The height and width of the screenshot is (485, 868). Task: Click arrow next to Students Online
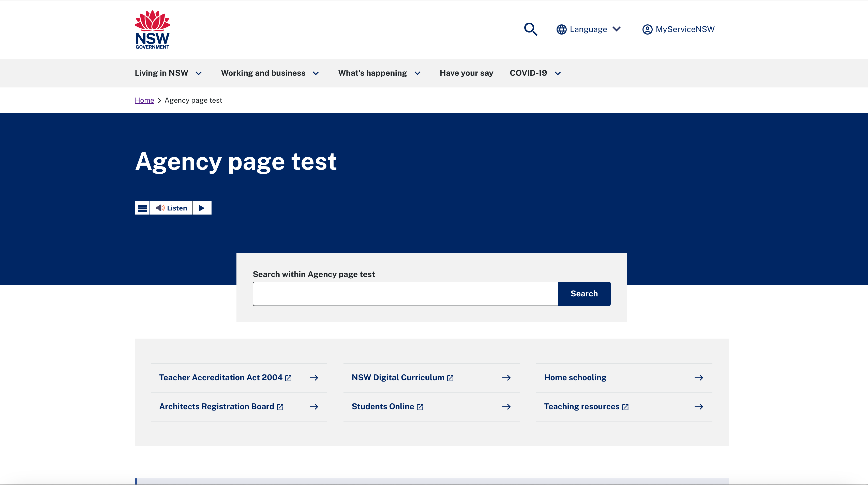point(506,406)
